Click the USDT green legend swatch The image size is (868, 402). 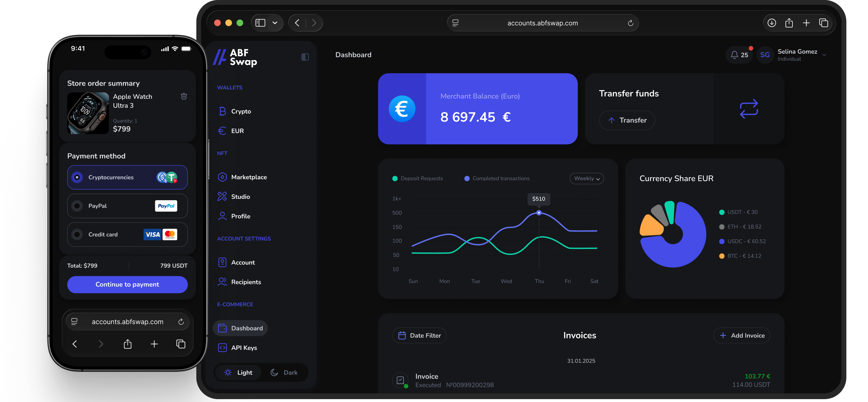[x=721, y=212]
